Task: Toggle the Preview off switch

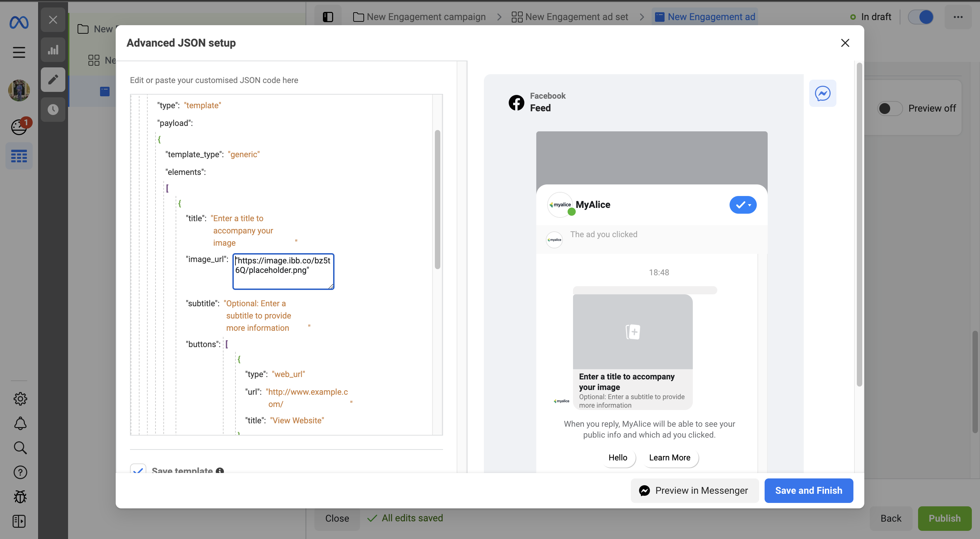Action: coord(889,109)
